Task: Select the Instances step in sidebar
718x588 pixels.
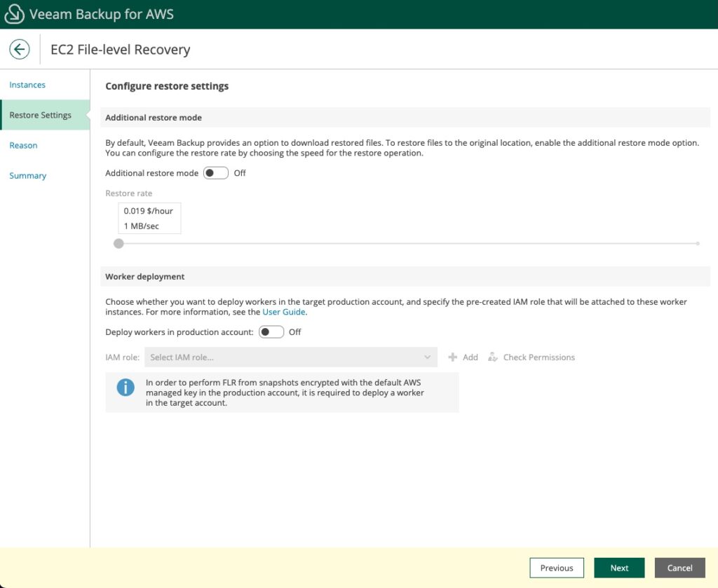Action: 27,84
